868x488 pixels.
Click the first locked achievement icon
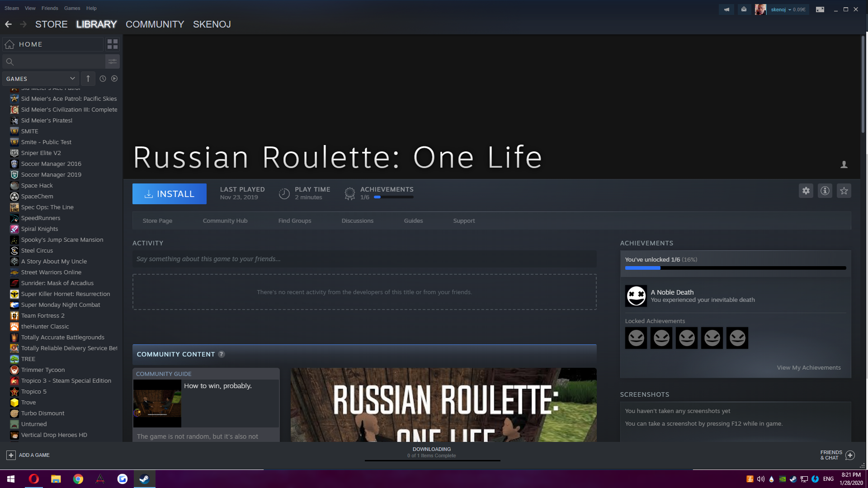pyautogui.click(x=636, y=338)
